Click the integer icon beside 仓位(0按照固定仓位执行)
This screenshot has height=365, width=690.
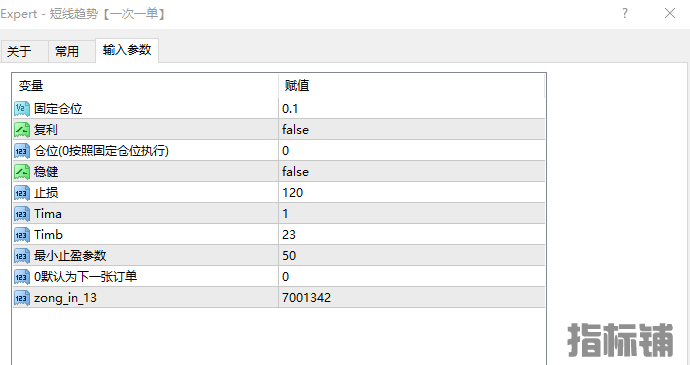coord(22,151)
